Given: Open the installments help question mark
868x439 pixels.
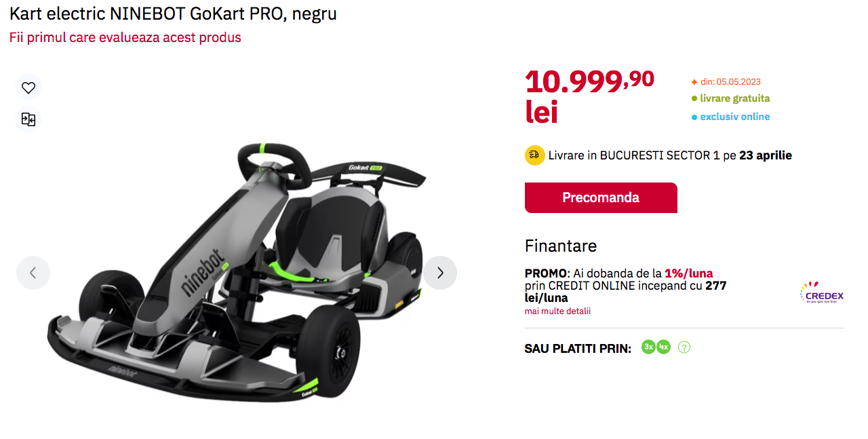Looking at the screenshot, I should tap(684, 347).
